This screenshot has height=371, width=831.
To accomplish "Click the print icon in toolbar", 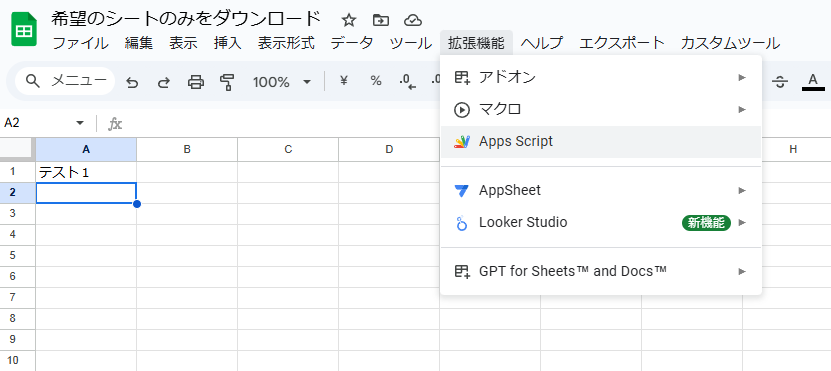I will tap(196, 82).
